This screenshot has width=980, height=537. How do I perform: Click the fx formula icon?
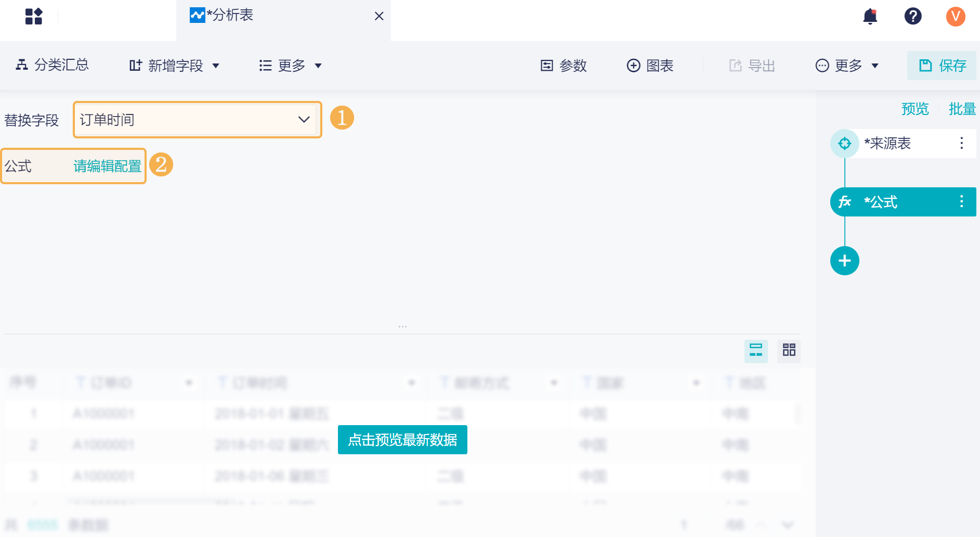coord(845,202)
